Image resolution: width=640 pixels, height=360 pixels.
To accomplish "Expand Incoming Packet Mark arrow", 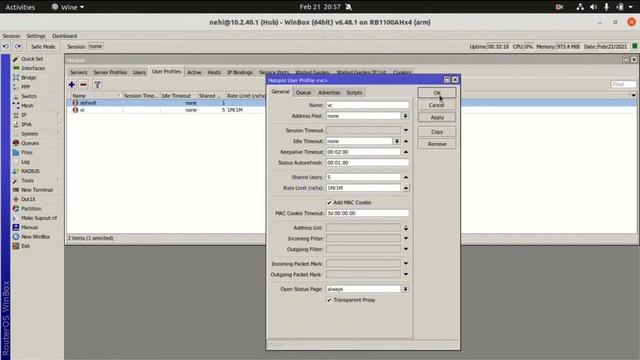I will 406,264.
